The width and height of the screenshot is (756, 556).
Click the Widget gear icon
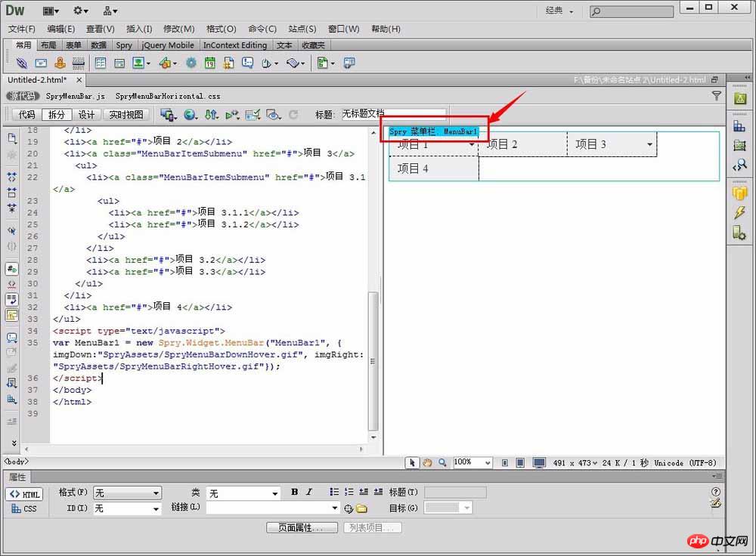(191, 63)
